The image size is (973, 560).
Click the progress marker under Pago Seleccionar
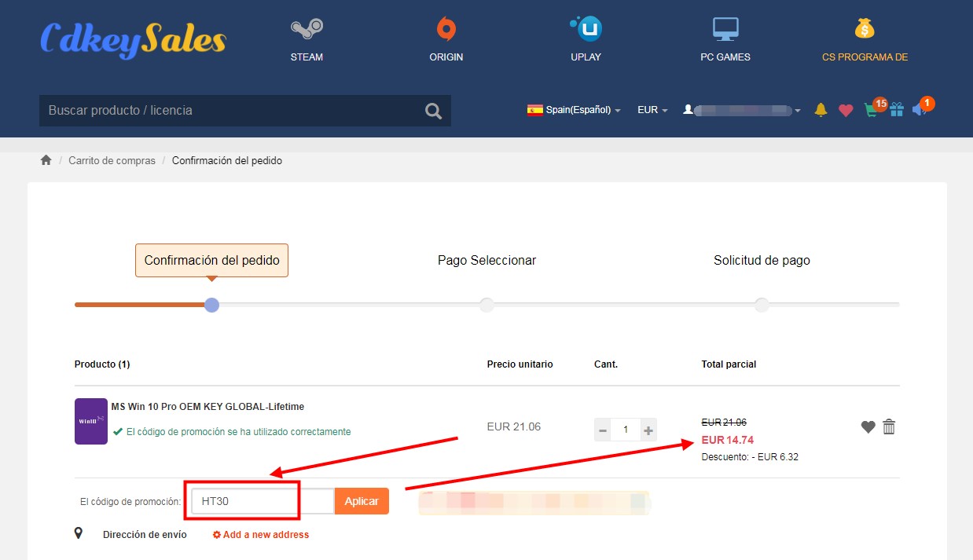(486, 305)
